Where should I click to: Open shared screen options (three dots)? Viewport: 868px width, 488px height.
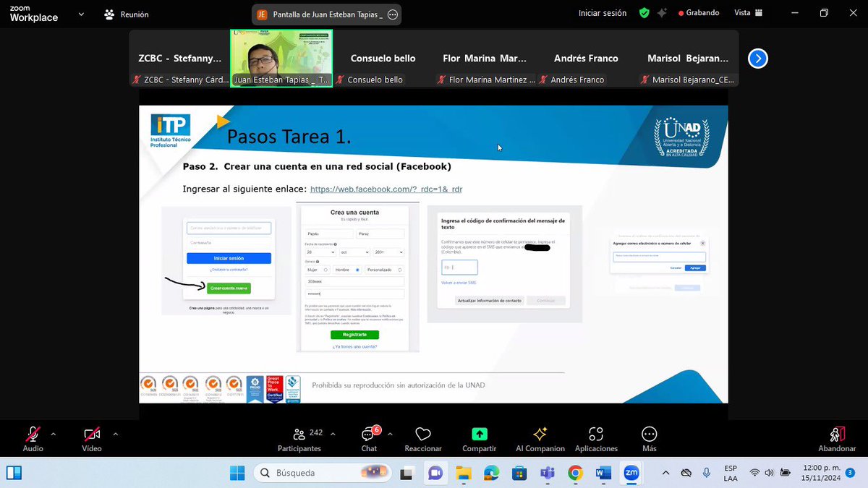393,14
